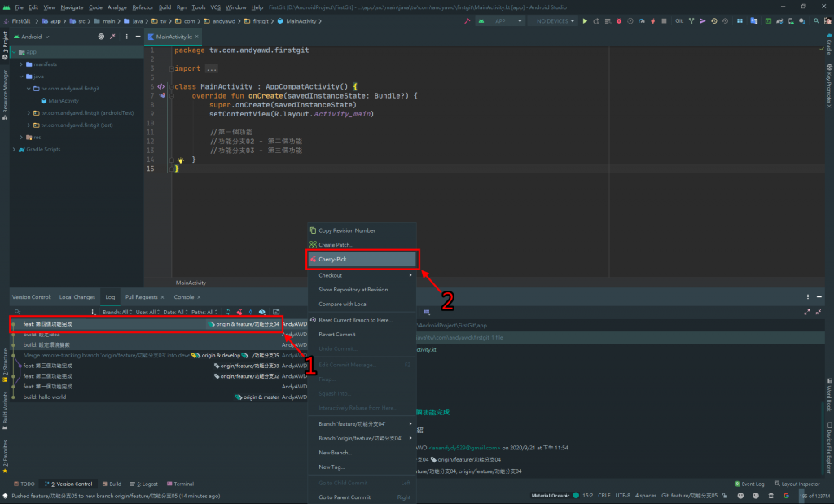Choose Compare with Local

click(x=362, y=304)
